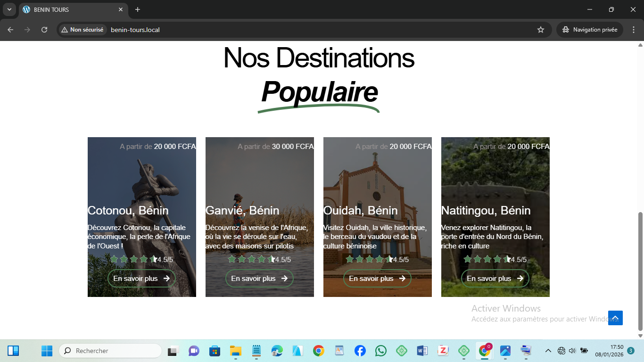The height and width of the screenshot is (362, 644).
Task: Launch WhatsApp from the taskbar
Action: click(380, 351)
